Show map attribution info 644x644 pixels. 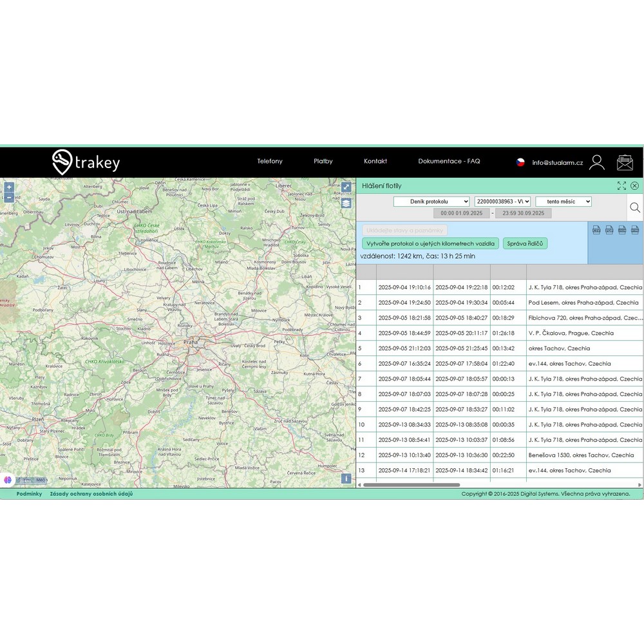(x=346, y=478)
